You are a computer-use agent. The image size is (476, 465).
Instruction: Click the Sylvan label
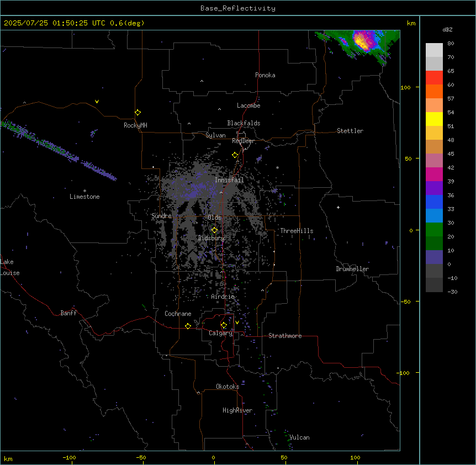click(215, 135)
